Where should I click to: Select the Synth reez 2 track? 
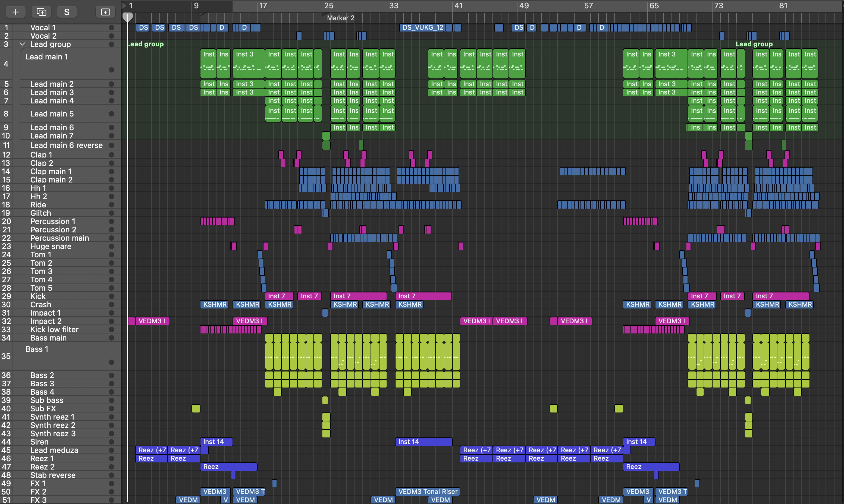tap(53, 425)
